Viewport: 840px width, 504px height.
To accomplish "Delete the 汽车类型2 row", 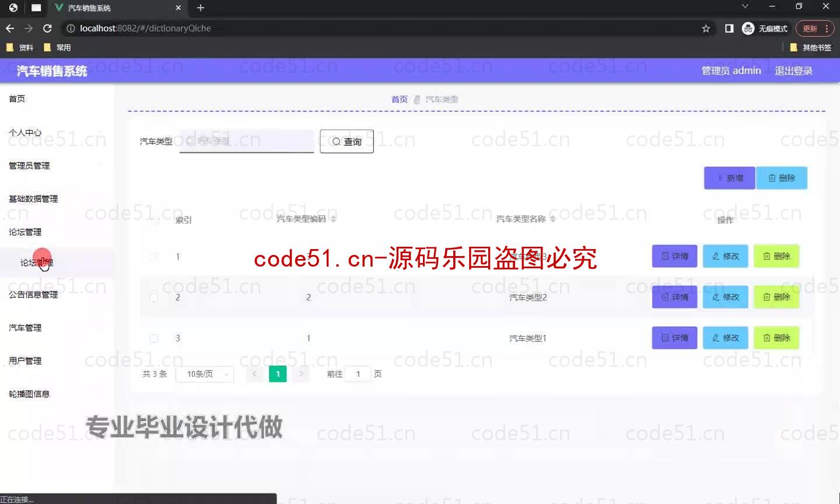I will 776,297.
